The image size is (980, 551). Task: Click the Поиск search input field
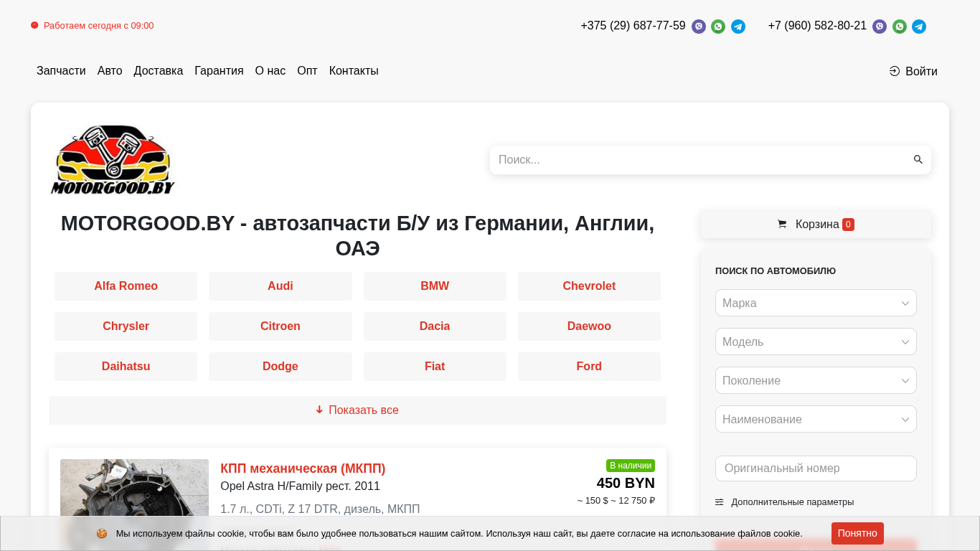700,159
